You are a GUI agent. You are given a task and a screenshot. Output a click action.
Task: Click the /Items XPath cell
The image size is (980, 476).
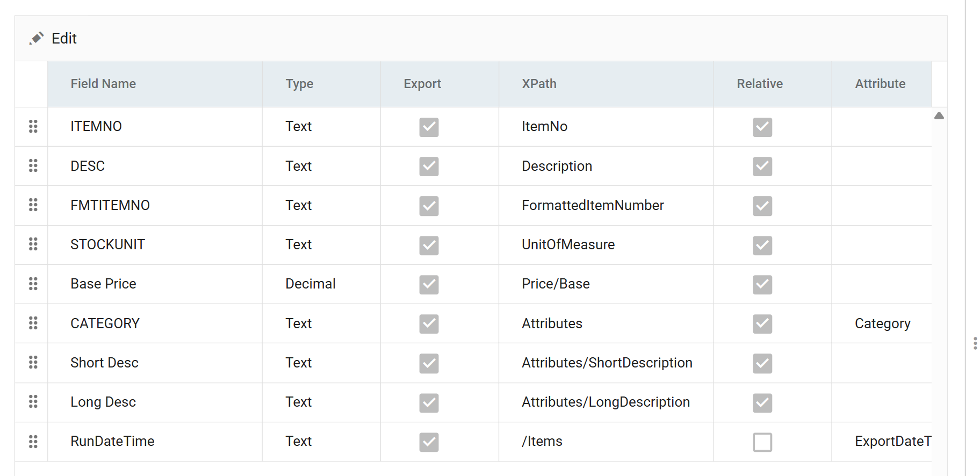(x=606, y=442)
